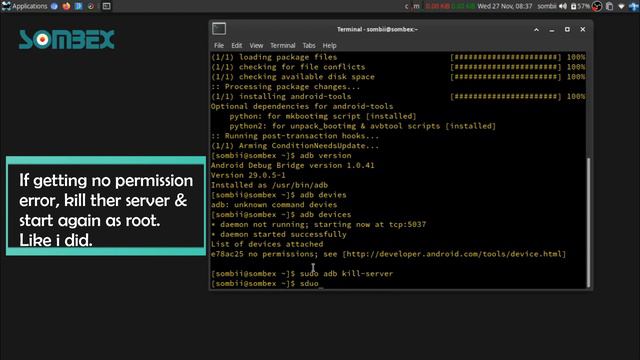Open the clipboard manager tray icon
640x360 pixels.
(x=609, y=6)
